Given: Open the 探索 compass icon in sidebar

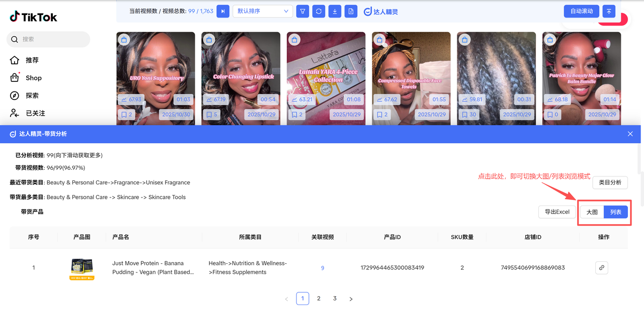Looking at the screenshot, I should [x=15, y=95].
